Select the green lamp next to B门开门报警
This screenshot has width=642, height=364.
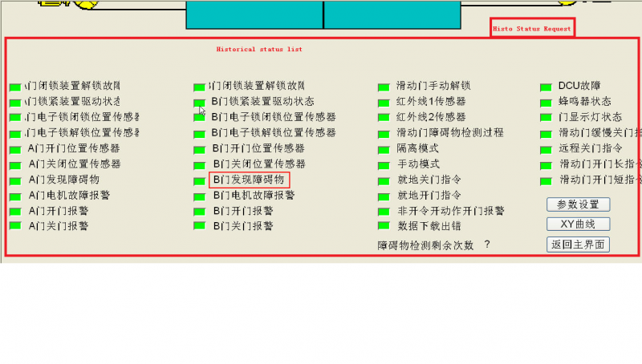(199, 212)
